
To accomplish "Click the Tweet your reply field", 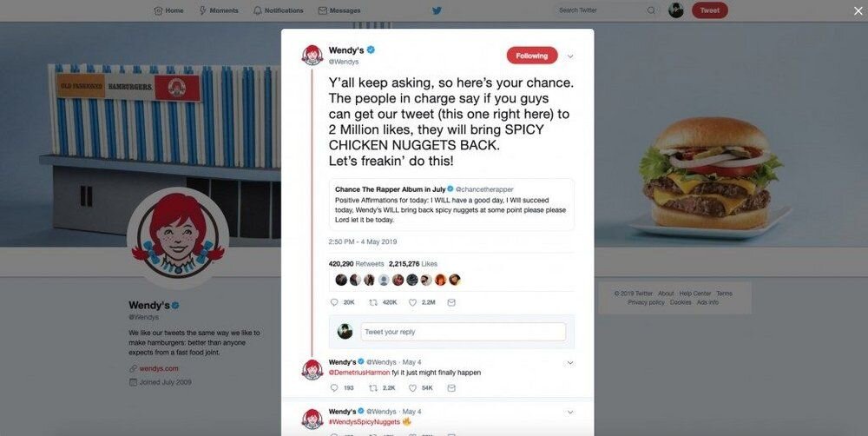I will (463, 332).
